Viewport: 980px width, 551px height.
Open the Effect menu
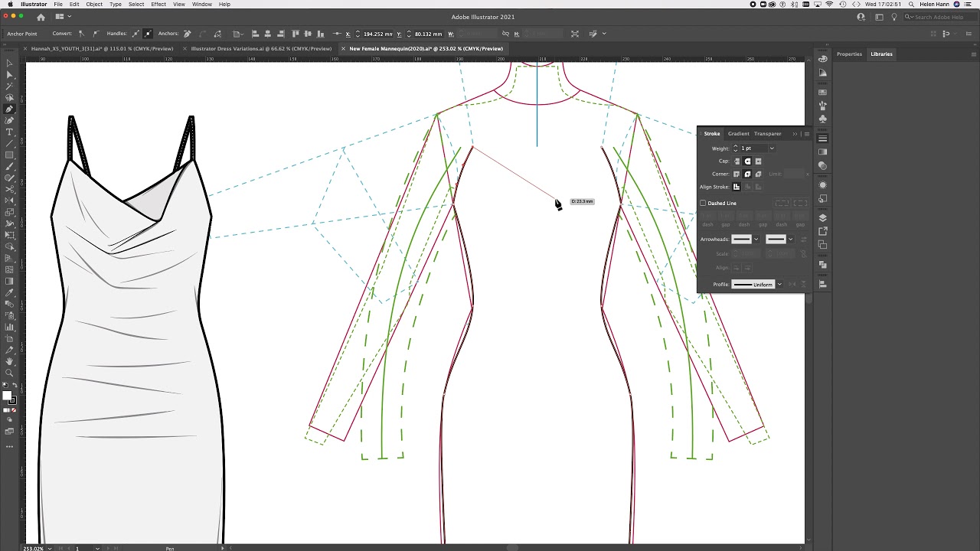coord(158,4)
